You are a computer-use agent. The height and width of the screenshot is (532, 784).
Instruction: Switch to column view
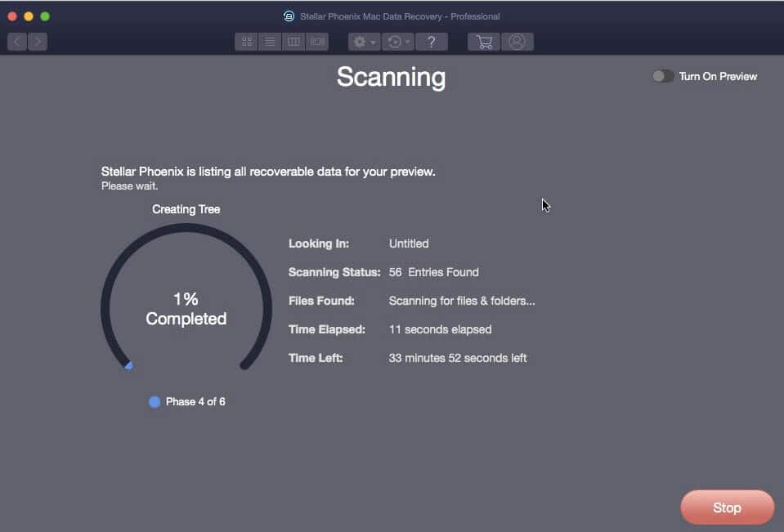click(293, 42)
